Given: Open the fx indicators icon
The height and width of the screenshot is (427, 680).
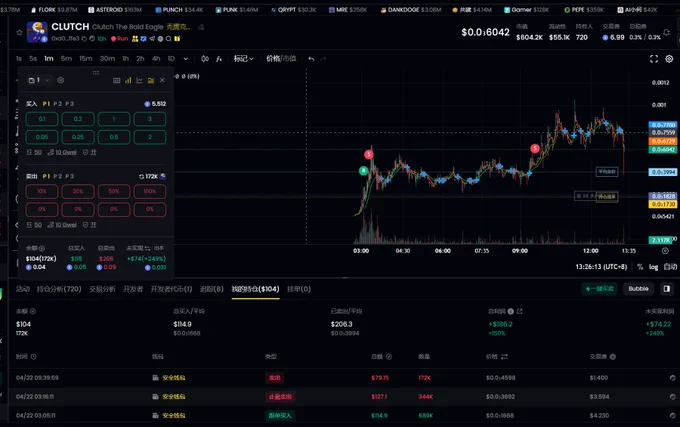Looking at the screenshot, I should [219, 59].
